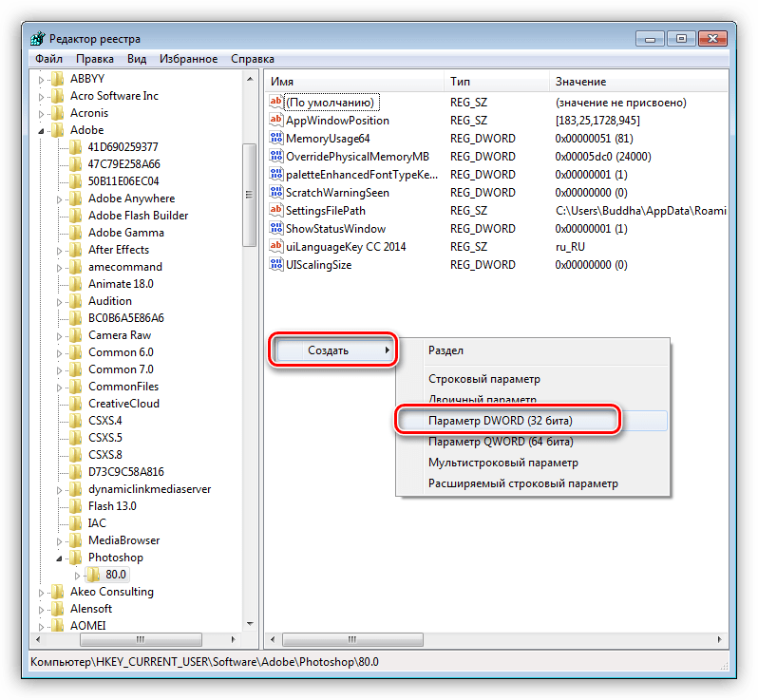Click the ScratchWarningSeen DWORD icon
Viewport: 758px width, 700px height.
pyautogui.click(x=276, y=192)
